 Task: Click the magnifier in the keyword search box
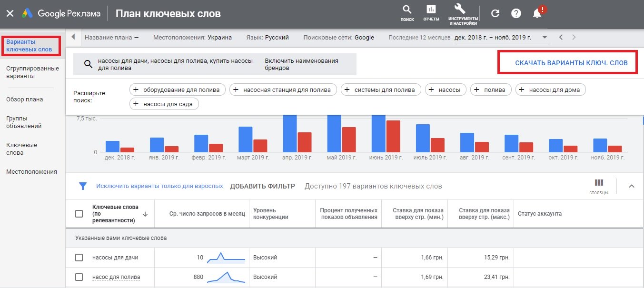click(x=88, y=64)
